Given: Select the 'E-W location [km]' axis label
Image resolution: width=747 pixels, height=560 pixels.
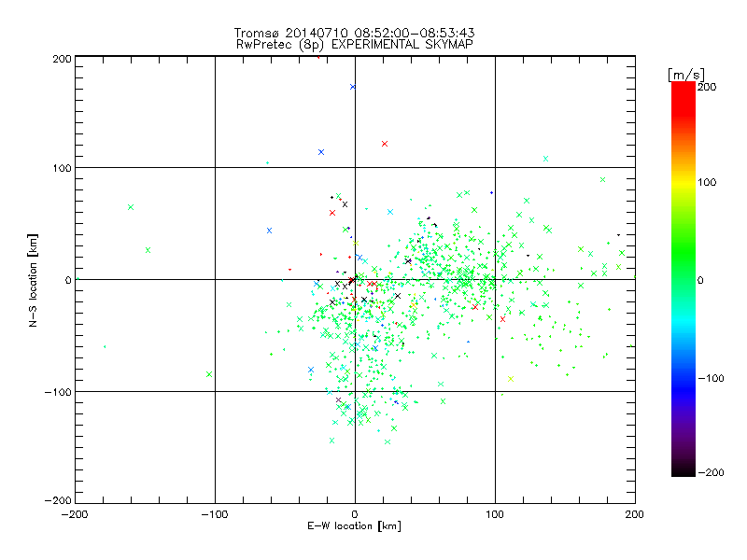Looking at the screenshot, I should coord(355,526).
